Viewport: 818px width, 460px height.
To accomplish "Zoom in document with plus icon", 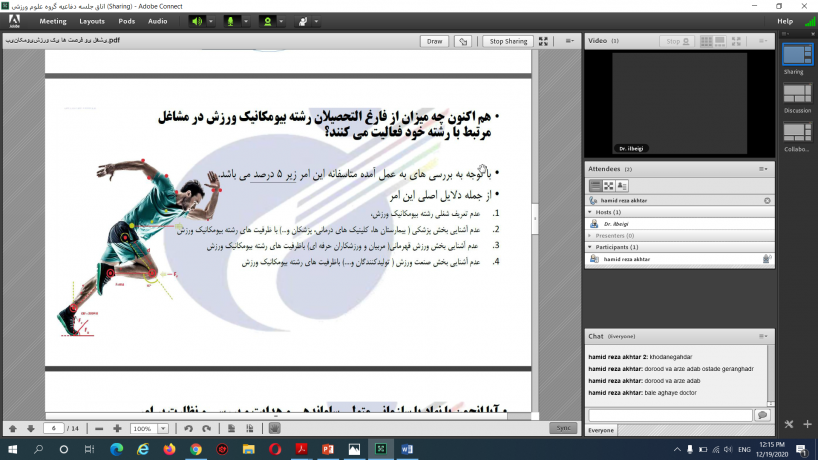I will pos(117,428).
